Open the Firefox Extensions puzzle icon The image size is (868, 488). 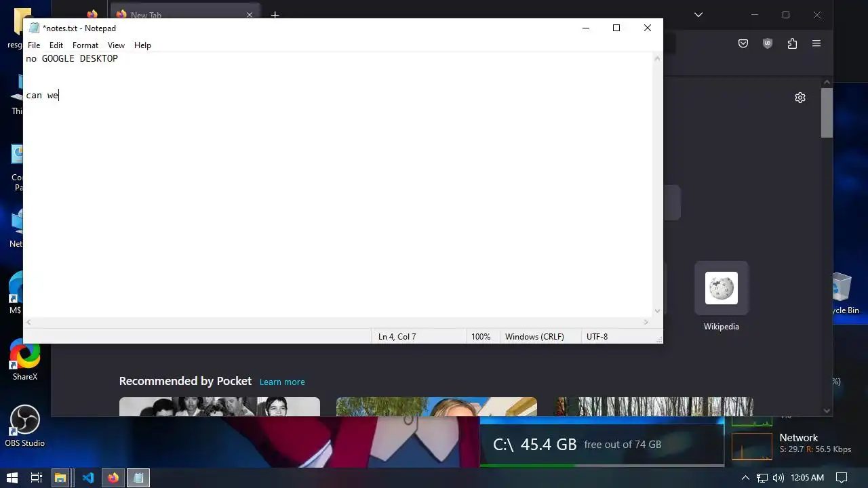(792, 43)
